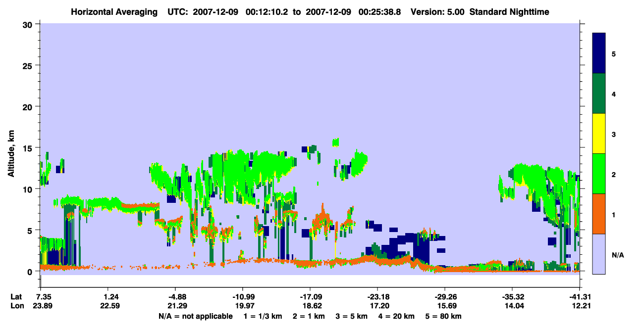644x330 pixels.
Task: Click the altitude tick label 25
Action: click(x=29, y=65)
